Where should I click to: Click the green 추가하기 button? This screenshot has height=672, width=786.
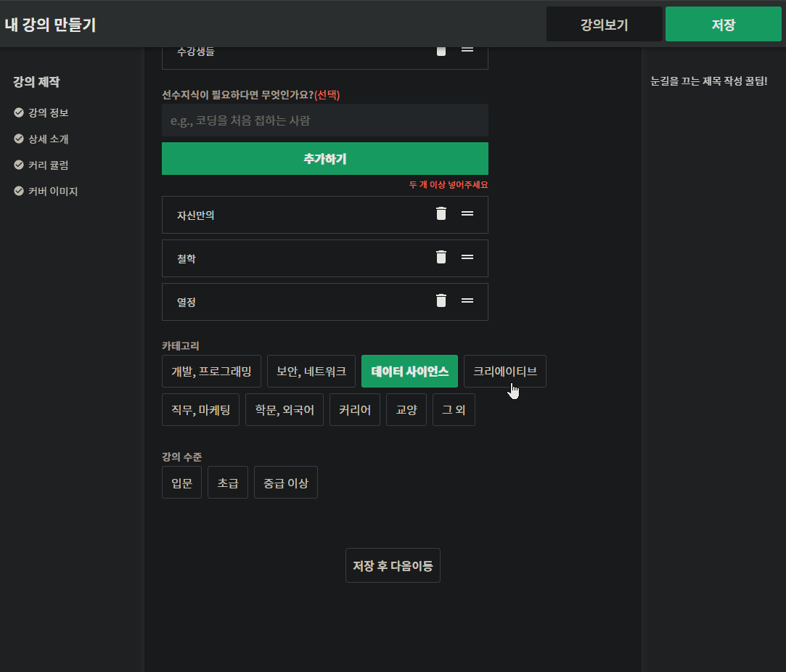point(325,158)
